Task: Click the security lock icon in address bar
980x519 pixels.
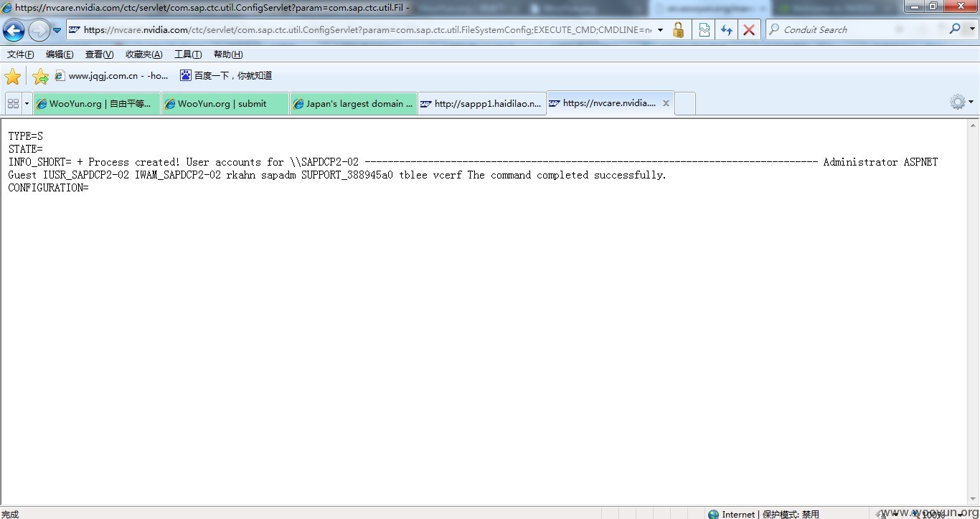Action: pyautogui.click(x=678, y=30)
